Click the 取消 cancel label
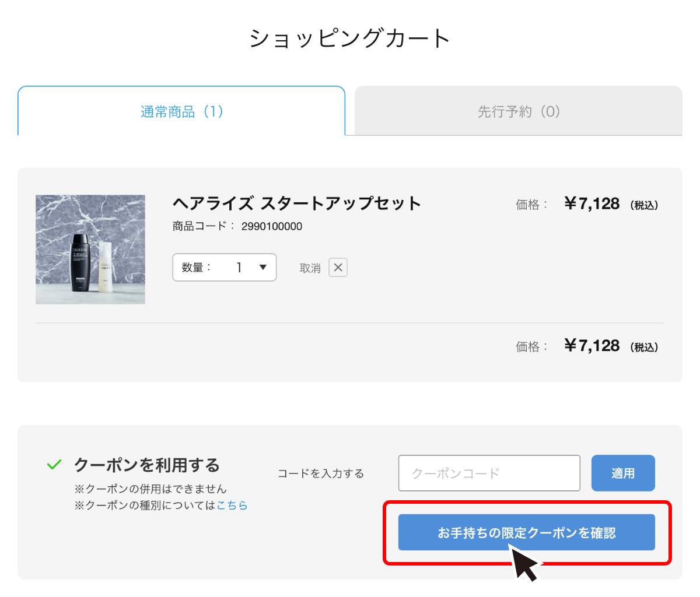Screen dimensions: 700x597 pos(310,267)
